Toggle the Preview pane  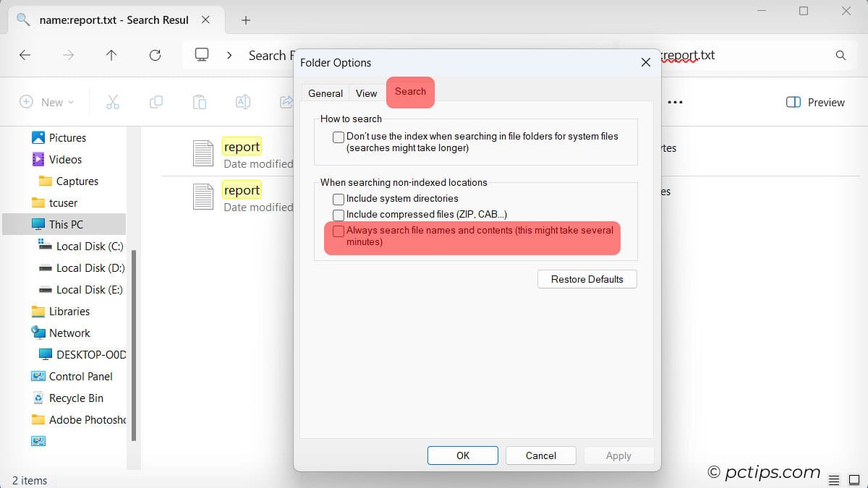(815, 102)
